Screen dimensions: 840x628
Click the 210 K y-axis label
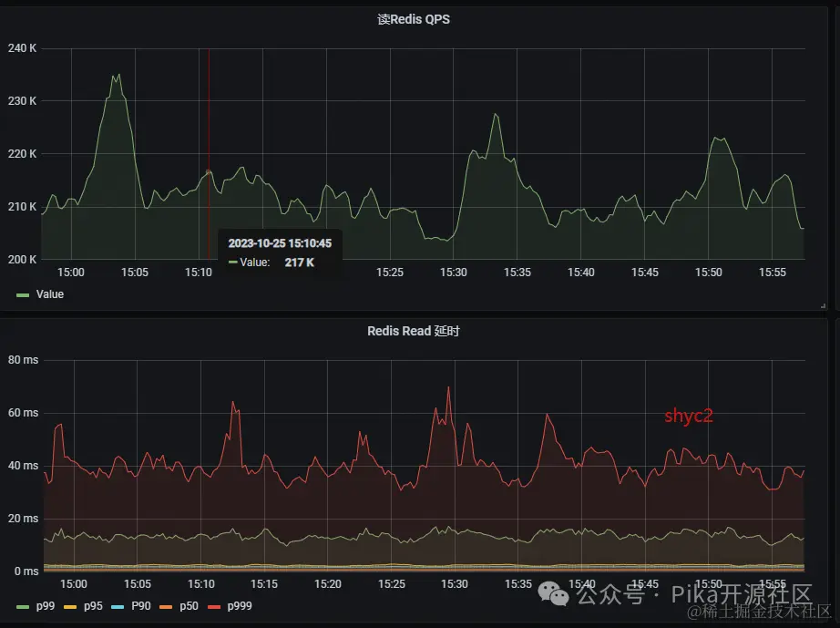[x=22, y=206]
